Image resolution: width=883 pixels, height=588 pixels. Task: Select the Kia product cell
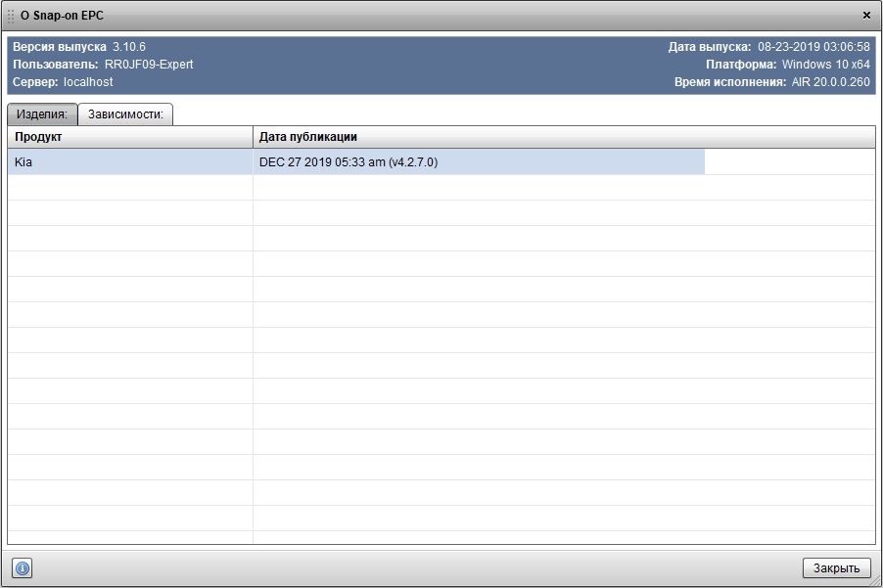130,162
